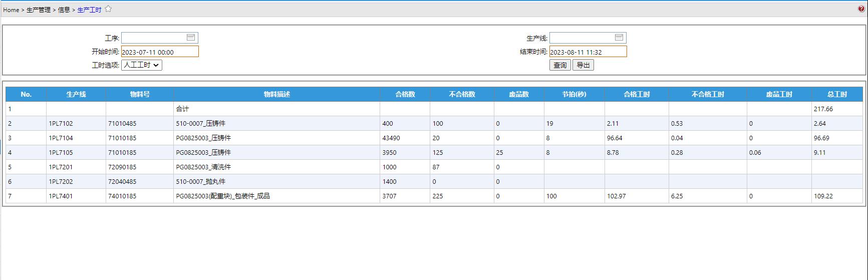The height and width of the screenshot is (280, 868).
Task: Sort by the 生产线 column header
Action: [x=76, y=94]
